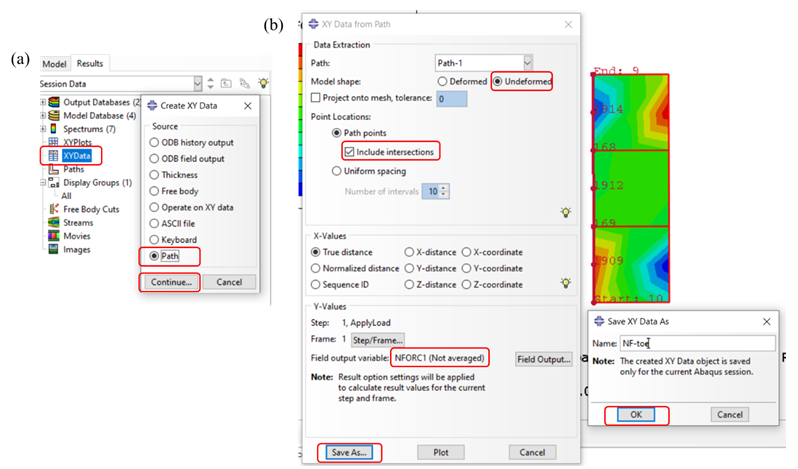Click lightbulb tip icon beside Session Data
The image size is (798, 469).
(263, 83)
